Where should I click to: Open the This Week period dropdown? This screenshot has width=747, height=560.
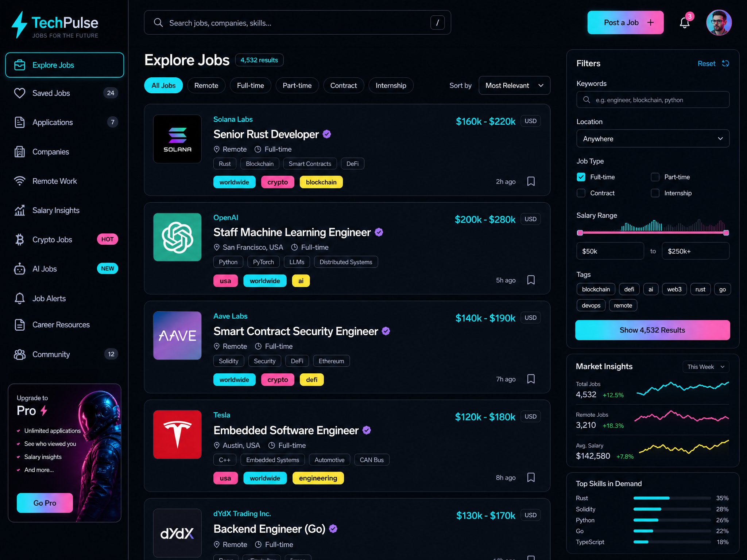point(706,367)
